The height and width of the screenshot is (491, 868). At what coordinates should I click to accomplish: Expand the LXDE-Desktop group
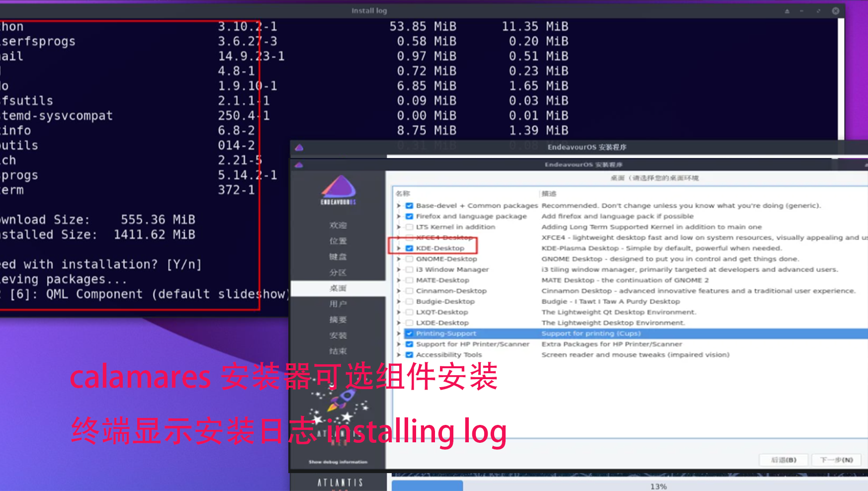399,323
